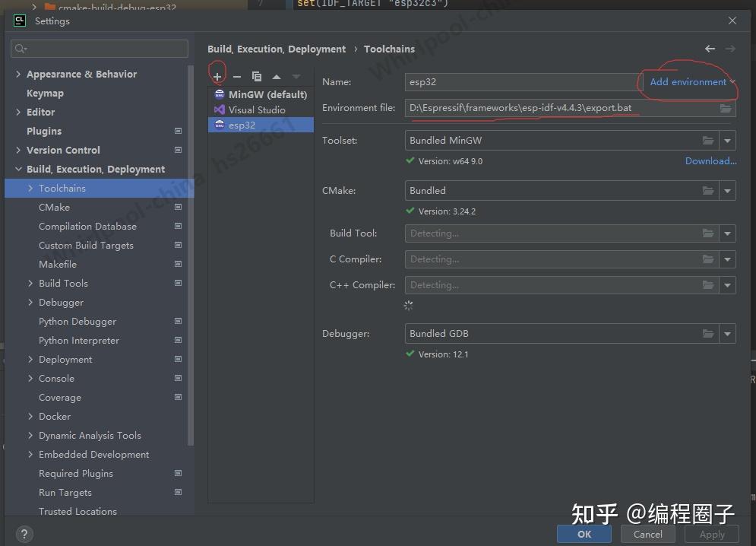Image resolution: width=756 pixels, height=546 pixels.
Task: Move esp32 toolchain up with the arrow icon
Action: coord(276,75)
